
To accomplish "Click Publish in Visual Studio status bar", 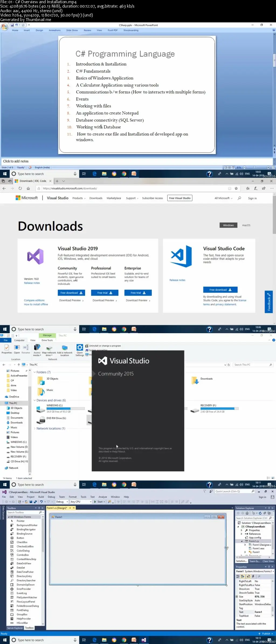I will click(266, 633).
